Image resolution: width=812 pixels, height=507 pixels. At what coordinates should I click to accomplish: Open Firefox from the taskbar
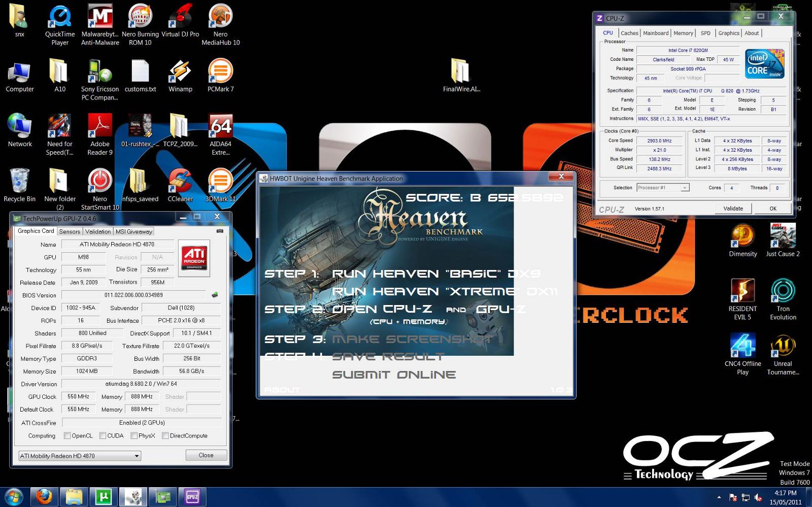pyautogui.click(x=44, y=497)
